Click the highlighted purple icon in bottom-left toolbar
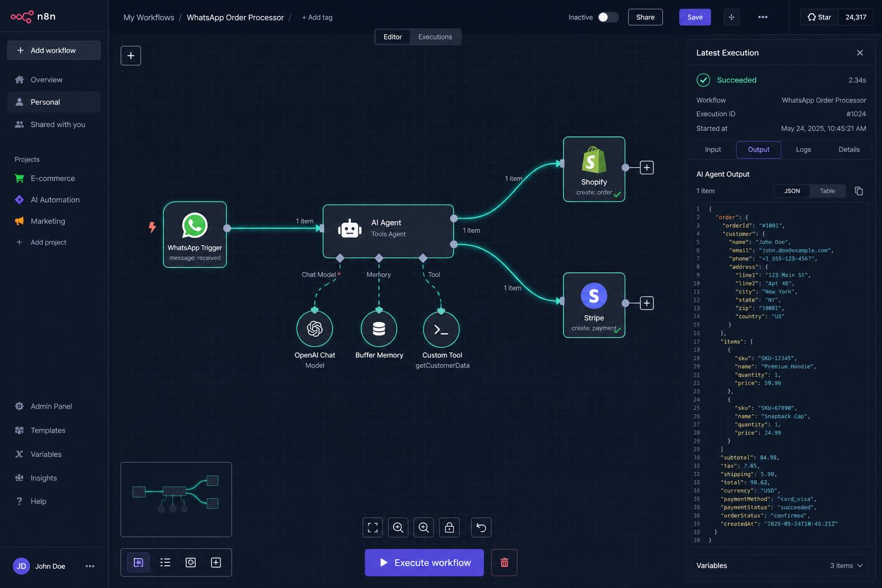Screen dimensions: 882x588 coord(138,563)
